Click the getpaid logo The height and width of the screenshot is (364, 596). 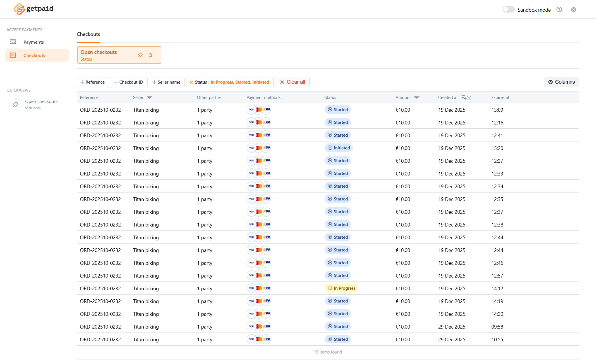point(33,9)
